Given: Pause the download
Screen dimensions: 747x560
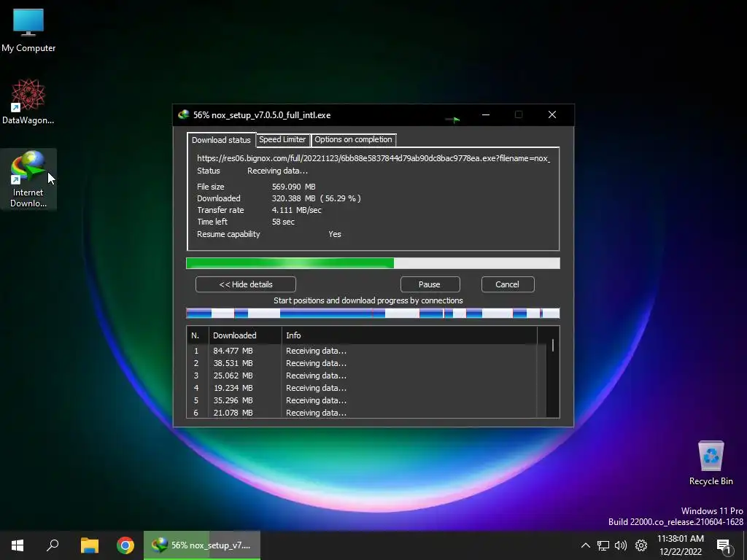Looking at the screenshot, I should tap(430, 284).
